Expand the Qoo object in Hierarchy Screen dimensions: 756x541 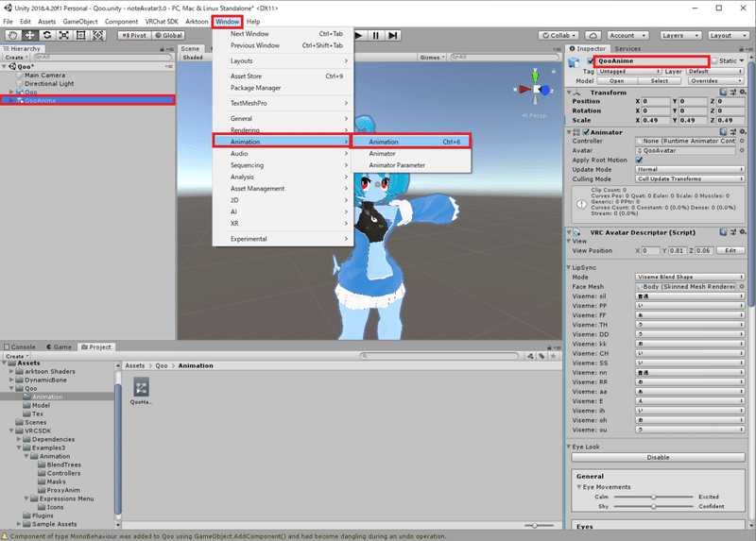click(11, 92)
